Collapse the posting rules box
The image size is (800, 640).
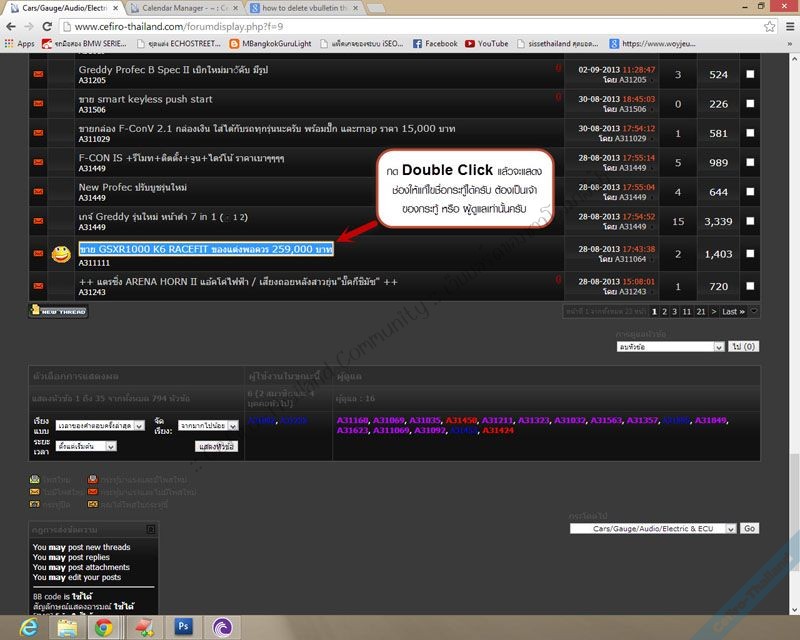point(151,529)
